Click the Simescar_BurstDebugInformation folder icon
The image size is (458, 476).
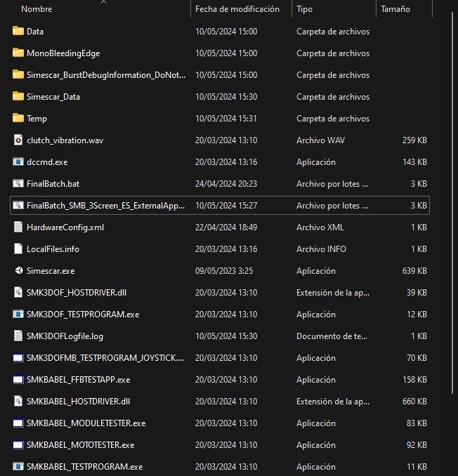18,74
